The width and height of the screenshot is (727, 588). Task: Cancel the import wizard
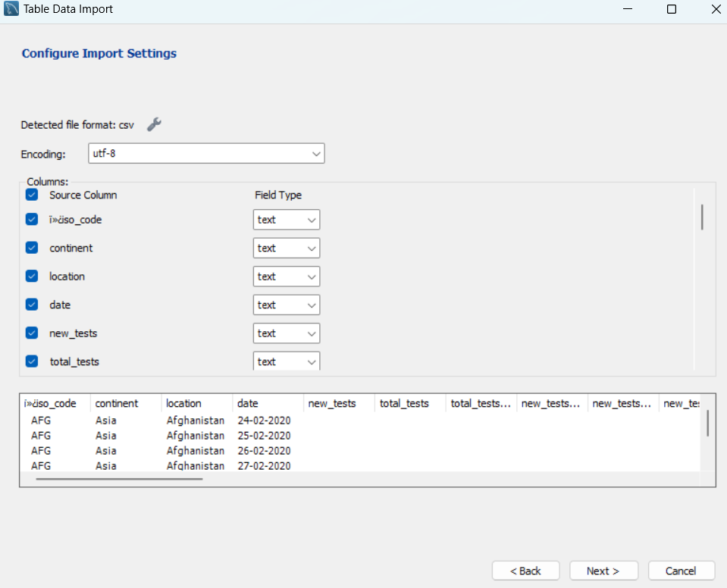pos(681,571)
